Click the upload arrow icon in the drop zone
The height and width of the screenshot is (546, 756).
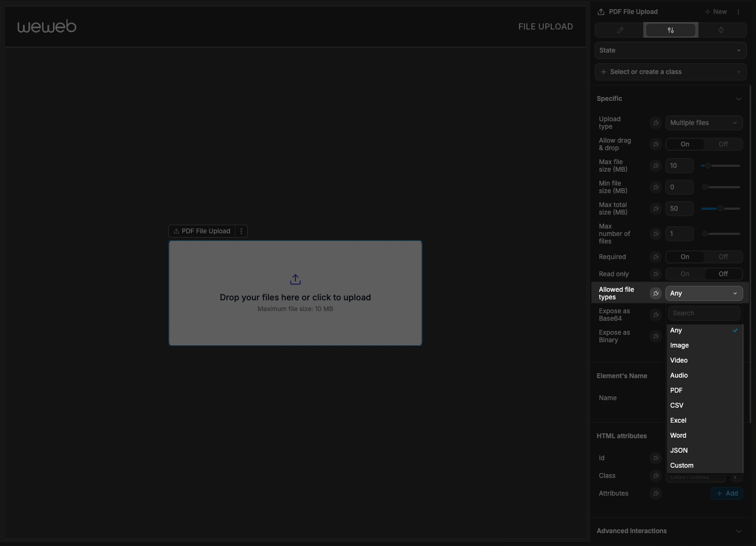[295, 279]
